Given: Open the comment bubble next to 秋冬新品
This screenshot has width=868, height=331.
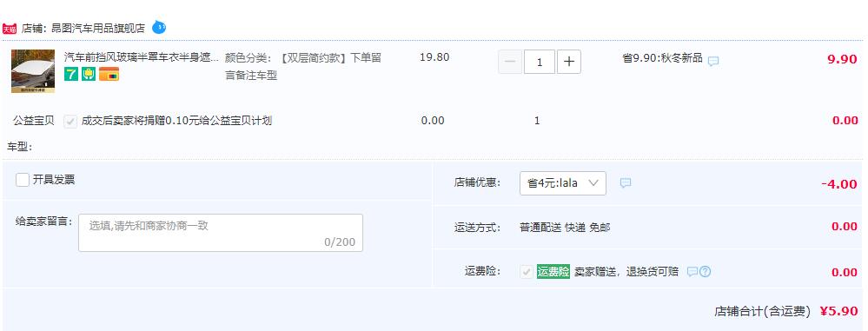Looking at the screenshot, I should coord(713,61).
